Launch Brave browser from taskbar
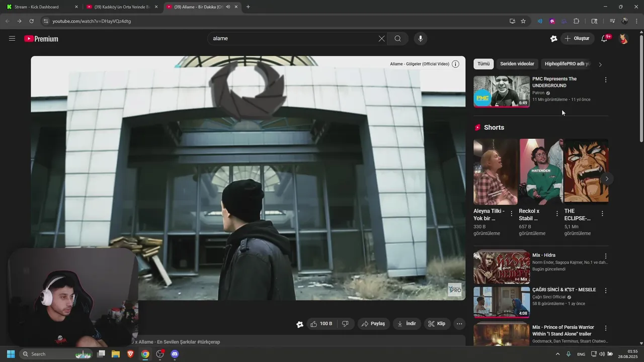This screenshot has height=362, width=644. 130,354
